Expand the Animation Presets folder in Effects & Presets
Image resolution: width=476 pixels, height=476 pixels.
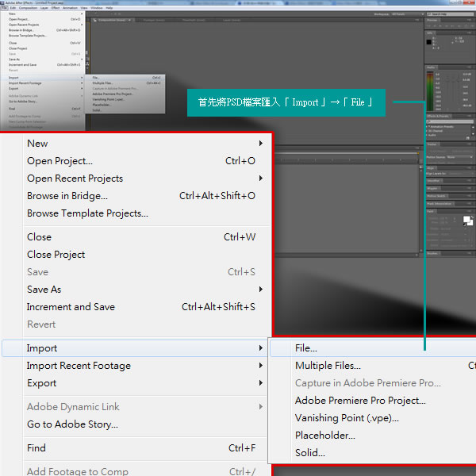point(428,127)
